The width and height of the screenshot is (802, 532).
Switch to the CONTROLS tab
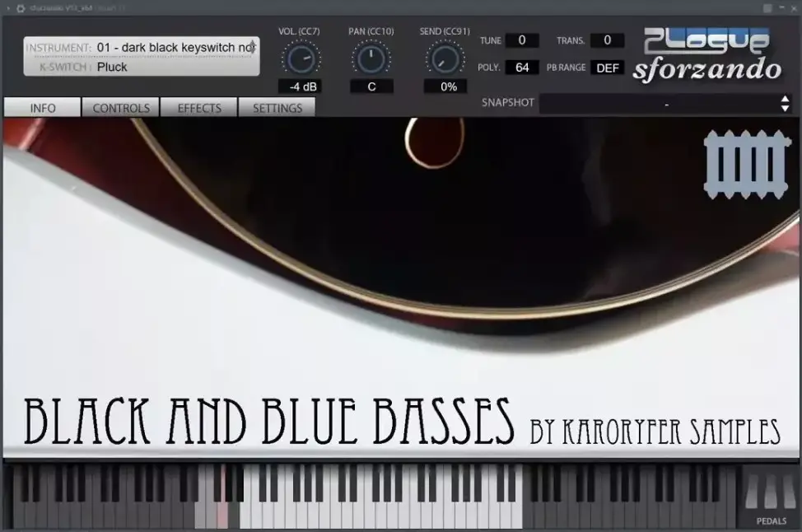[121, 108]
